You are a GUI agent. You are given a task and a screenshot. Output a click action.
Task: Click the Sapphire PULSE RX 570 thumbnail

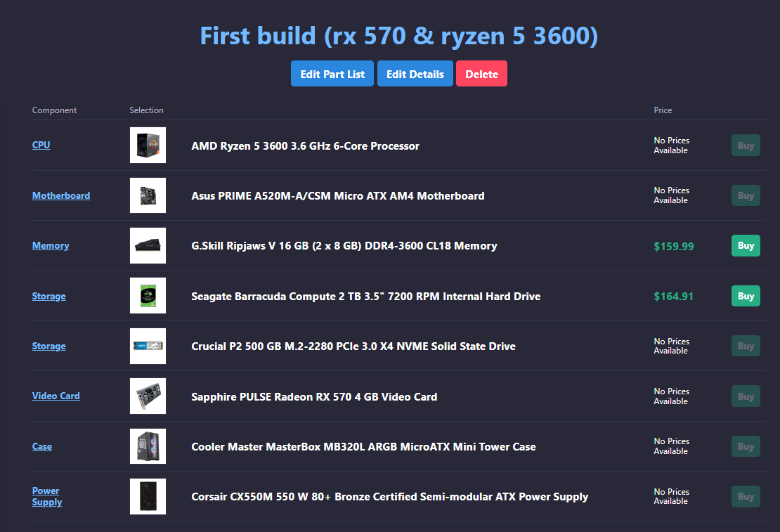(148, 396)
